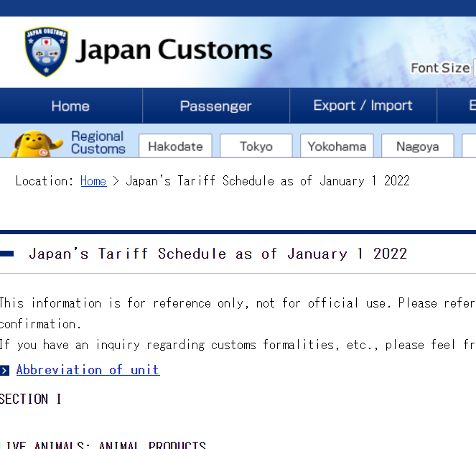The image size is (476, 449).
Task: Open the Home navigation tab
Action: pos(70,106)
